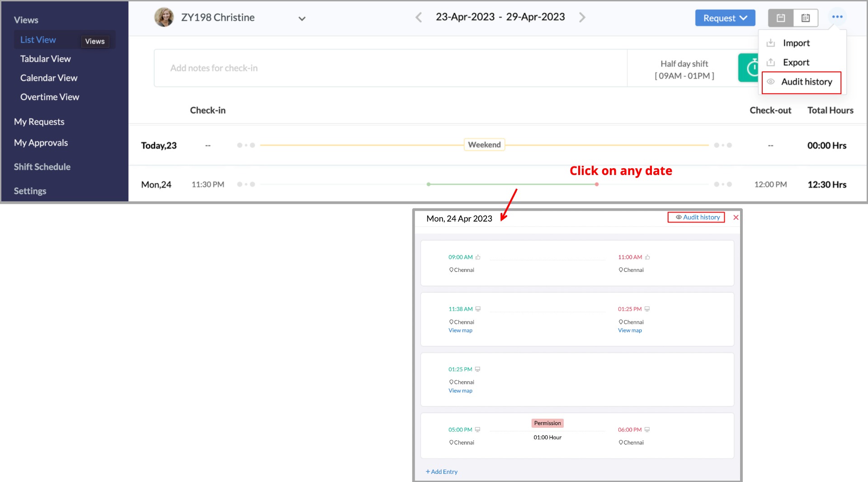Click the monitor icon next to 11:38 AM
868x482 pixels.
[478, 309]
